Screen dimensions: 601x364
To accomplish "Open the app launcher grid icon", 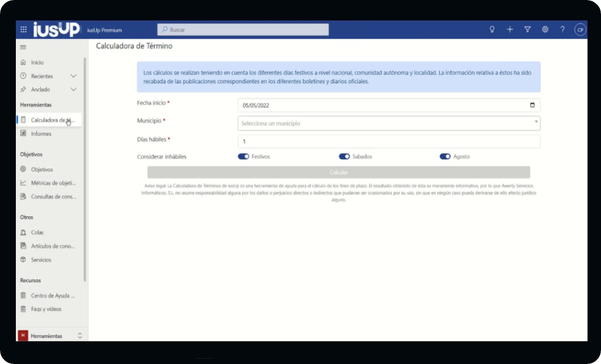I will pyautogui.click(x=23, y=29).
